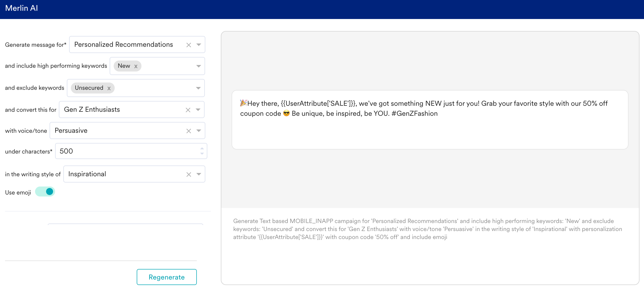Image resolution: width=644 pixels, height=293 pixels.
Task: Click the generated message text box
Action: [x=430, y=120]
